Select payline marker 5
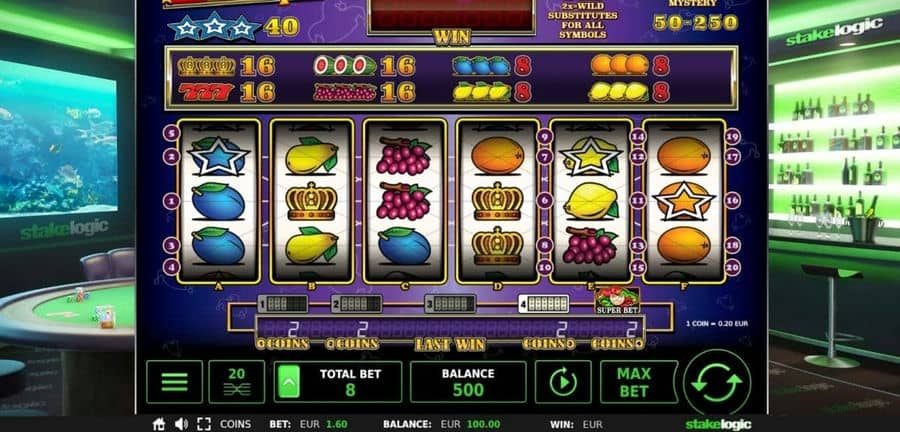This screenshot has height=432, width=900. [171, 134]
